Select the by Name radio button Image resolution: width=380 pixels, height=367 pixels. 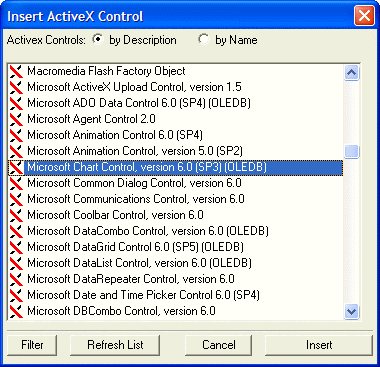point(204,39)
